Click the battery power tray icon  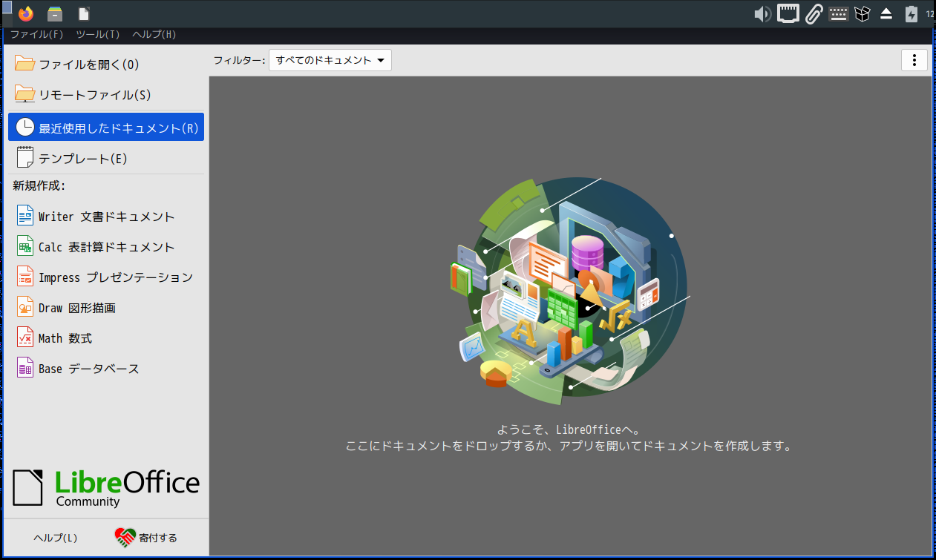tap(912, 13)
